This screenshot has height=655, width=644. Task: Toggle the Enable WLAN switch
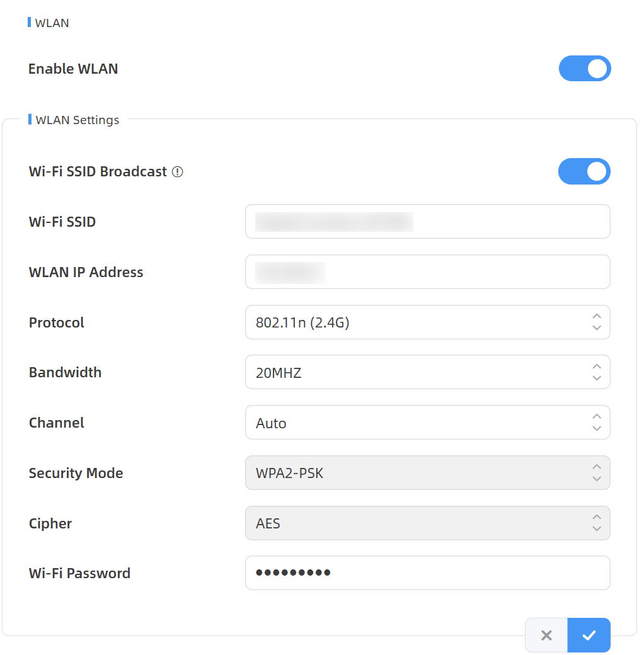click(585, 69)
